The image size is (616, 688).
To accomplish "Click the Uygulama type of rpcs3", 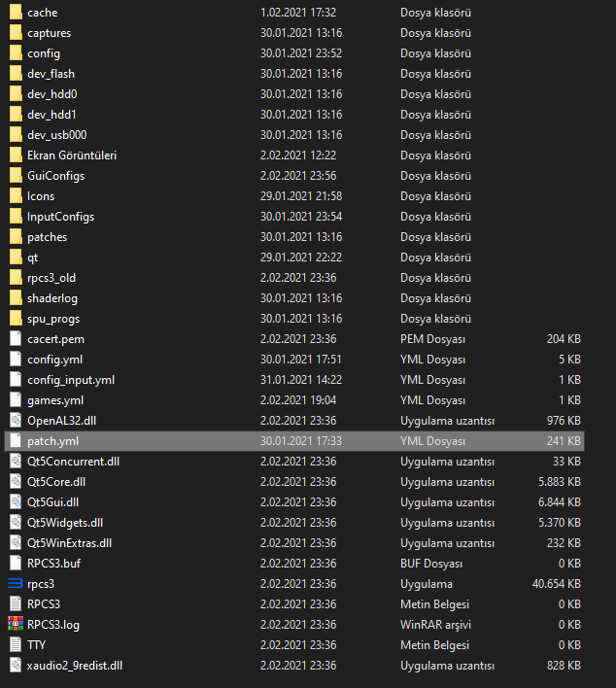I will (x=427, y=584).
